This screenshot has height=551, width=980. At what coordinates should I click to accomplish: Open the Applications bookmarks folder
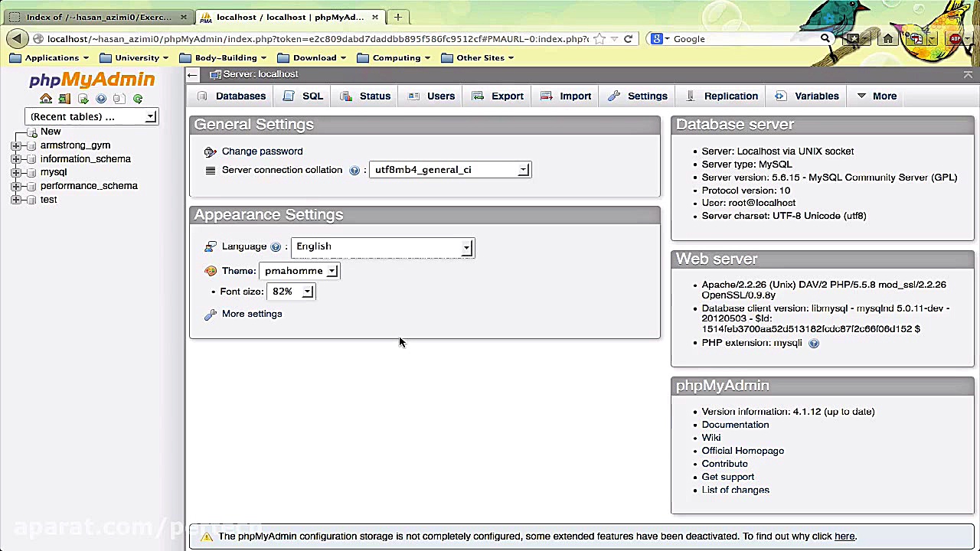click(x=51, y=58)
